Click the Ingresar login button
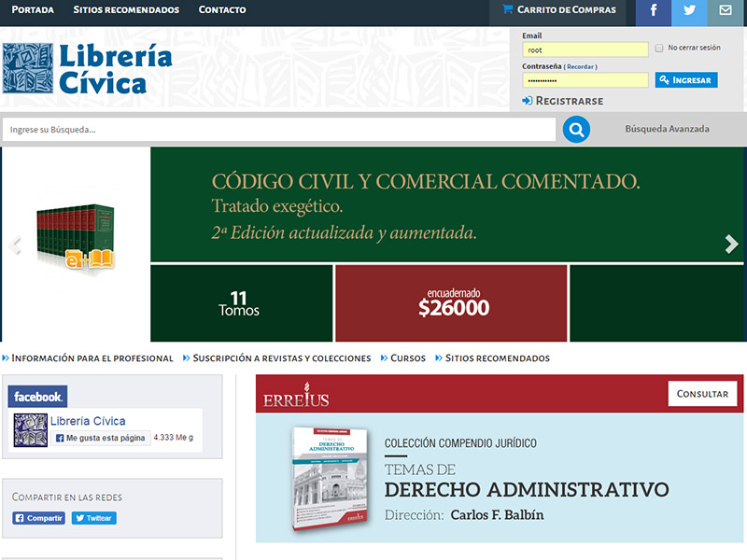 tap(686, 80)
